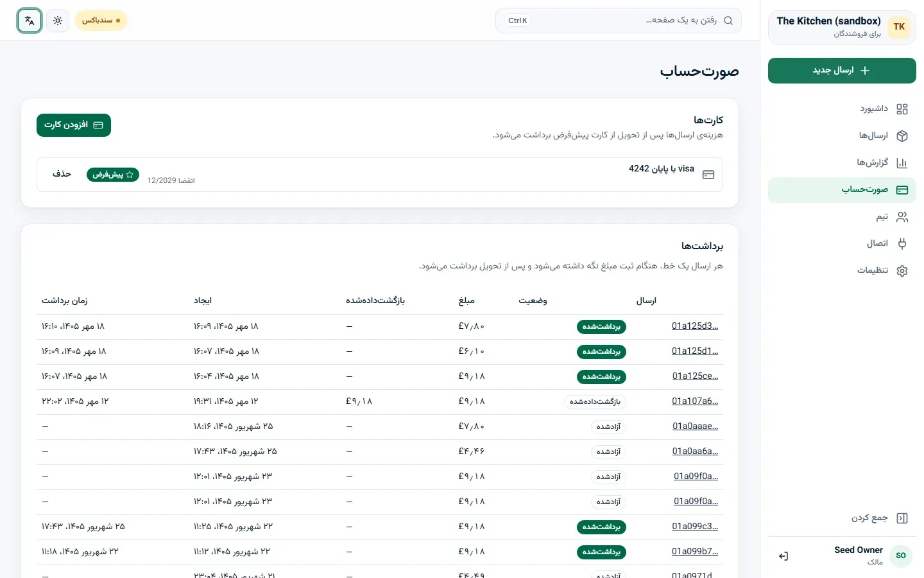Screen dimensions: 924x578
Task: Go to ارسال‌ها shipments in sidebar
Action: (x=842, y=136)
